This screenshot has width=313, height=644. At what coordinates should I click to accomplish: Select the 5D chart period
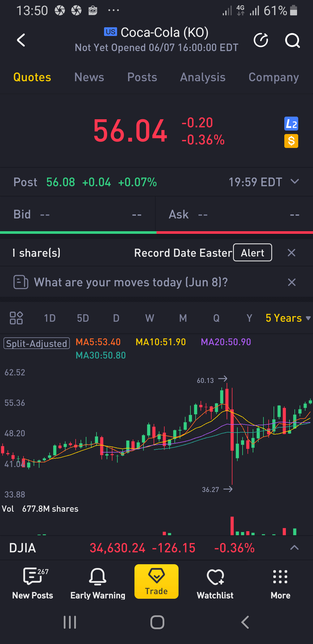click(x=83, y=318)
